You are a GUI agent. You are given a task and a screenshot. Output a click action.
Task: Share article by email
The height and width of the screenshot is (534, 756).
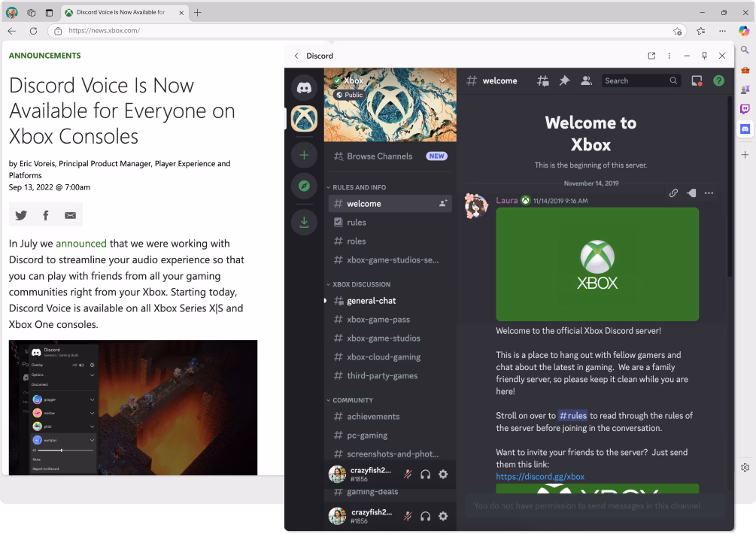tap(71, 215)
